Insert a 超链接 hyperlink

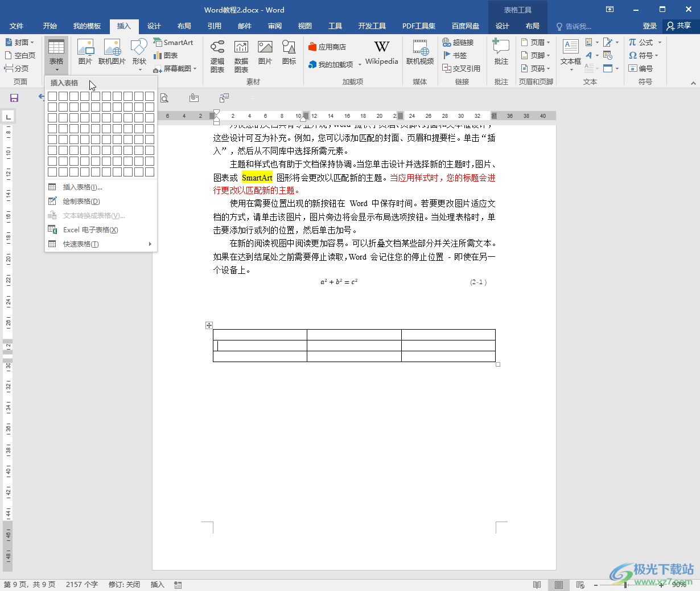point(458,42)
